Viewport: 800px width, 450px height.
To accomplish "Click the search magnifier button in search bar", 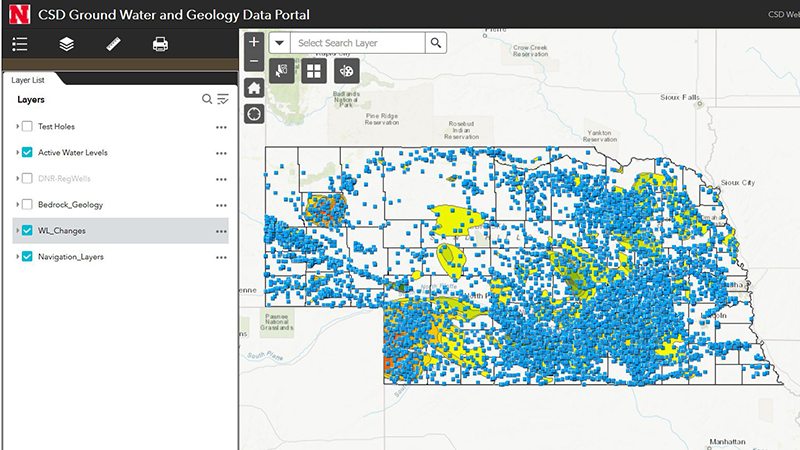I will 435,43.
